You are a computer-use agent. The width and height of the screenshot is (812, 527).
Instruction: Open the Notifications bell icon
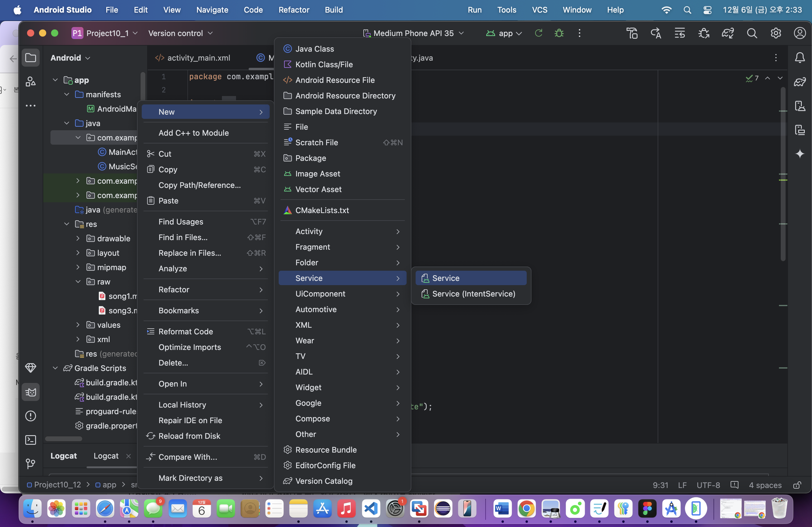point(800,58)
